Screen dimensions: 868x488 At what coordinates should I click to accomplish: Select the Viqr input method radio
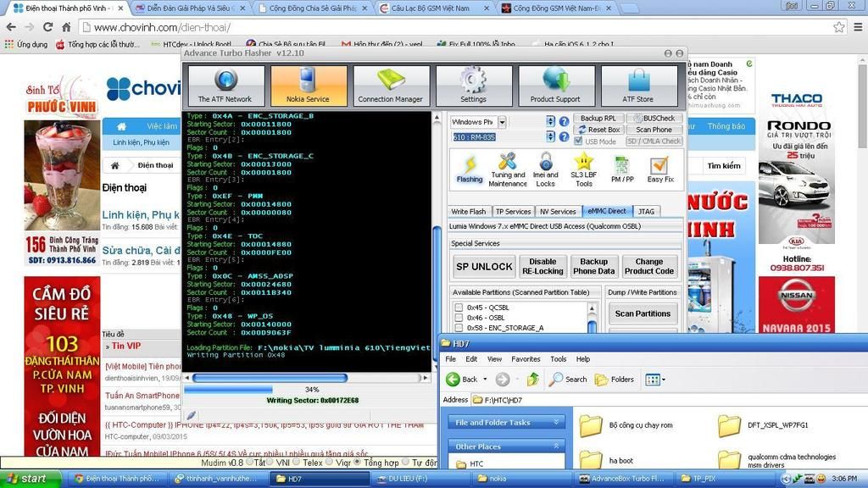[330, 462]
